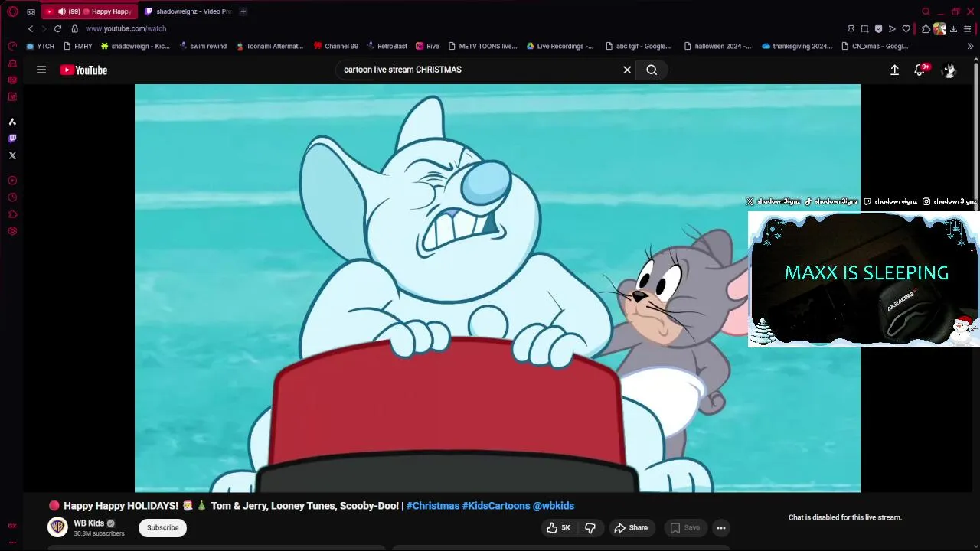Like the video
This screenshot has width=980, height=551.
tap(559, 527)
